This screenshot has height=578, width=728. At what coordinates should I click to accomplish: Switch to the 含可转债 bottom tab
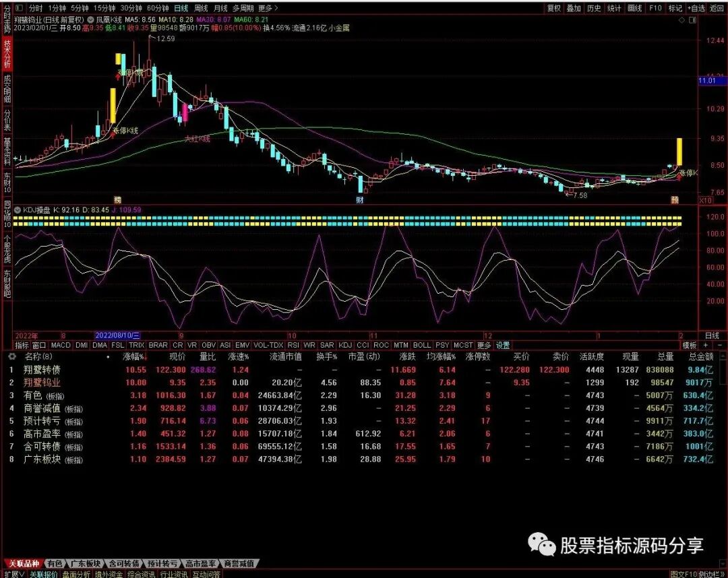pyautogui.click(x=124, y=564)
